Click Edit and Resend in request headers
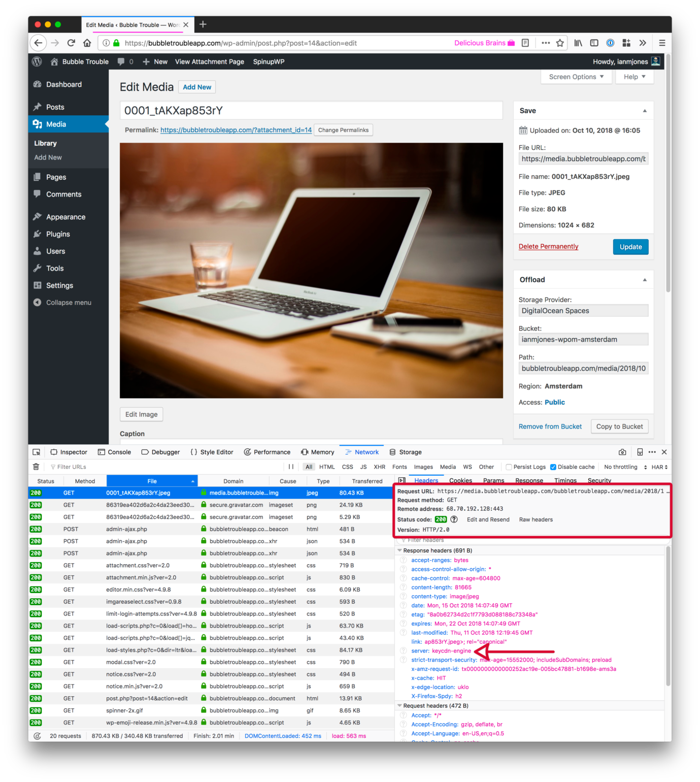This screenshot has width=700, height=782. 488,519
